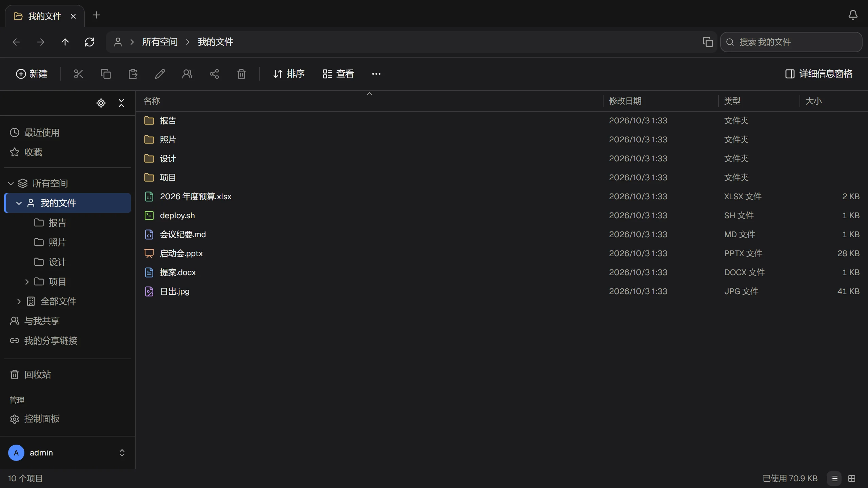Expand the 全部文件 tree node
The height and width of the screenshot is (488, 868).
click(x=19, y=302)
